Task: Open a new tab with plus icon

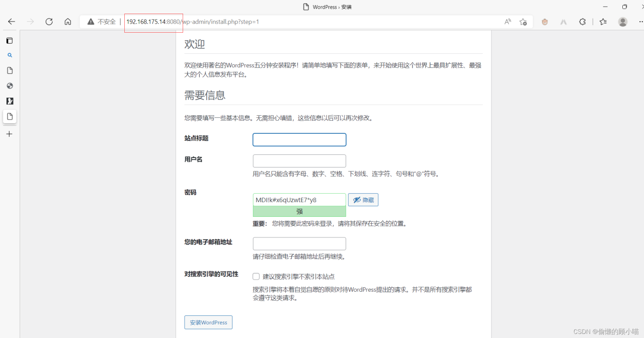Action: 9,134
